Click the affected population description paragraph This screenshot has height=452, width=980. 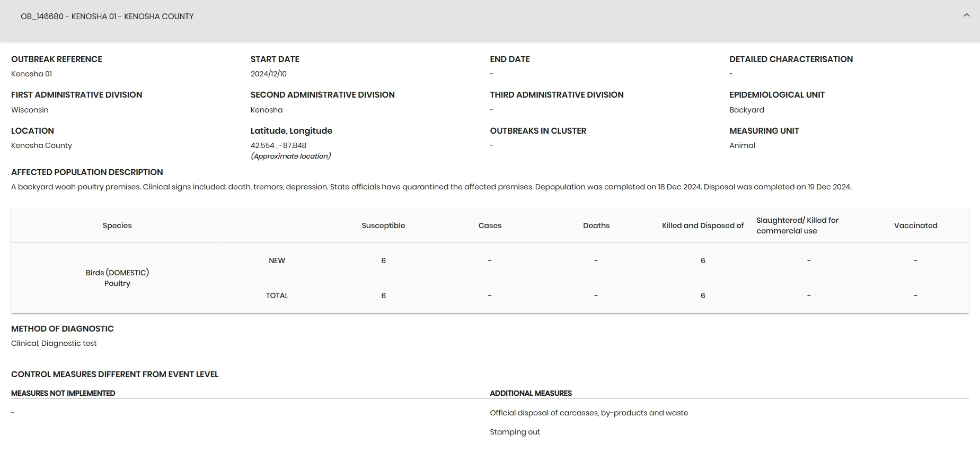tap(431, 187)
